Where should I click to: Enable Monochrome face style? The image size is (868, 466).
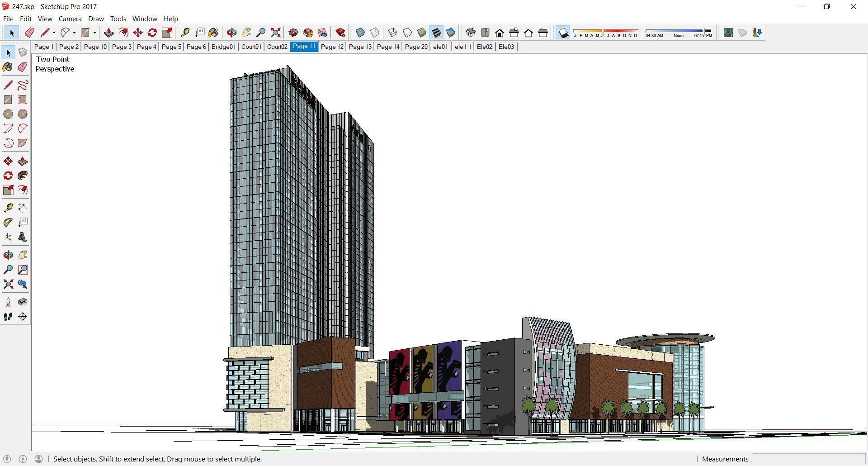click(451, 33)
